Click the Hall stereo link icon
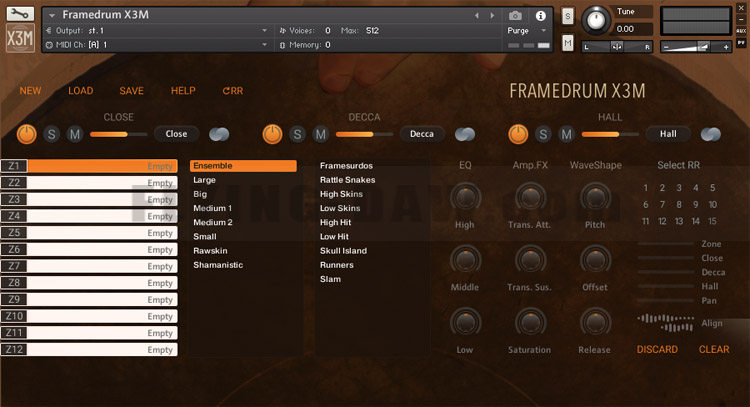The width and height of the screenshot is (750, 407). [711, 134]
